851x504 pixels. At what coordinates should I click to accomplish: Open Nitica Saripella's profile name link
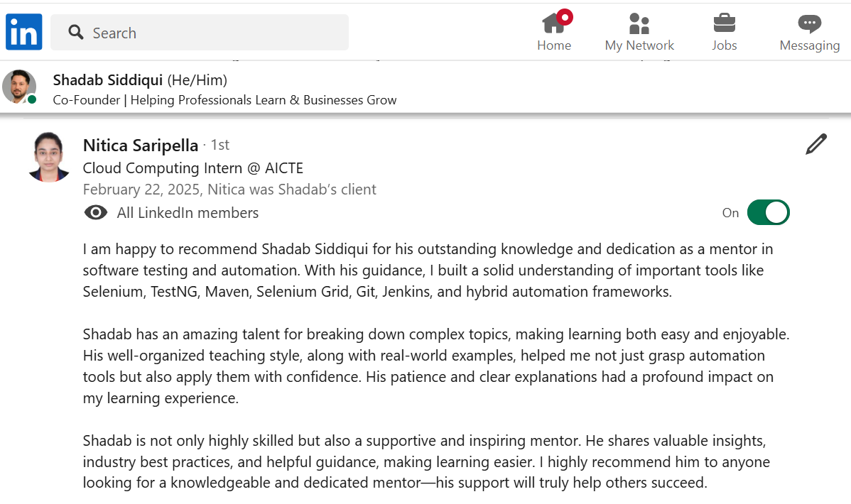(141, 146)
